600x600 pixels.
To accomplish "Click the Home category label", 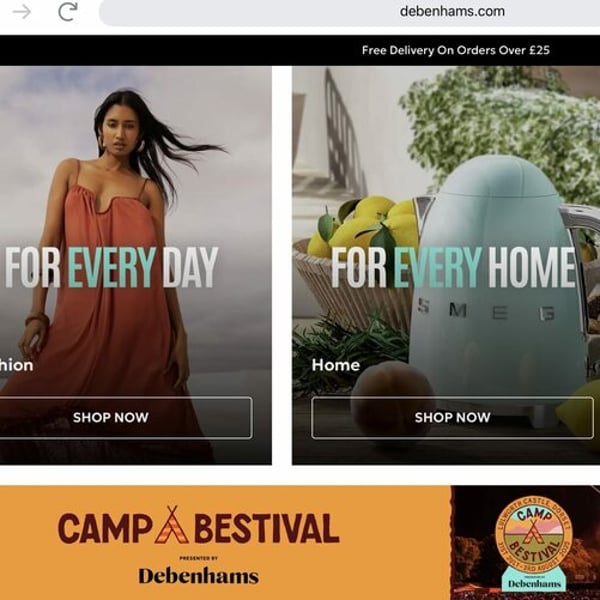I will (x=336, y=365).
